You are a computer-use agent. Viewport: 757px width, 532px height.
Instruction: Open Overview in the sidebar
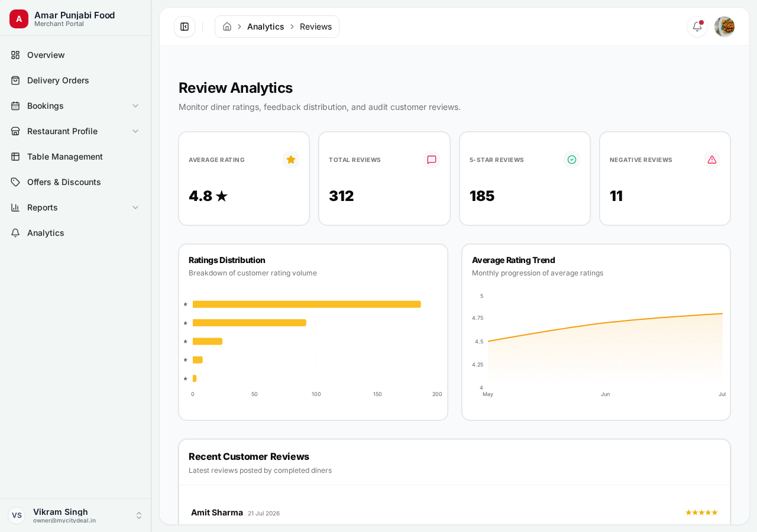(x=76, y=55)
